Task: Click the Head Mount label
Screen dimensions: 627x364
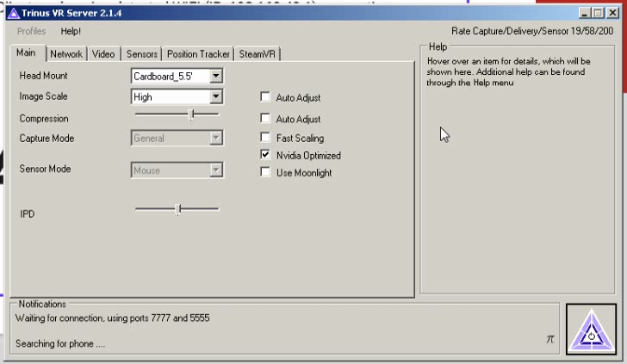Action: (44, 76)
